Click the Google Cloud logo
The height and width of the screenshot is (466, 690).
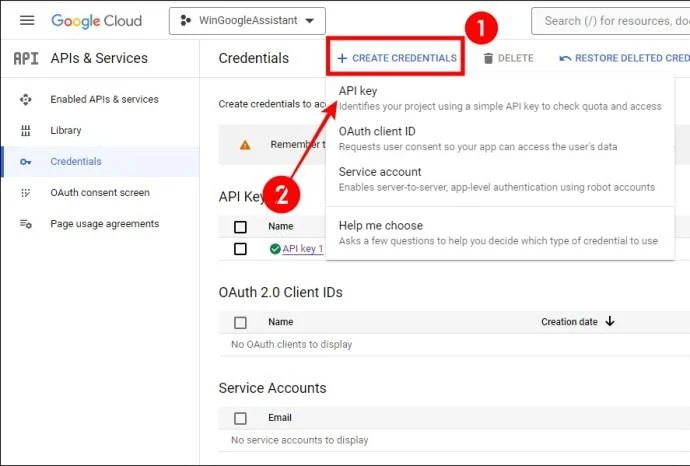96,21
